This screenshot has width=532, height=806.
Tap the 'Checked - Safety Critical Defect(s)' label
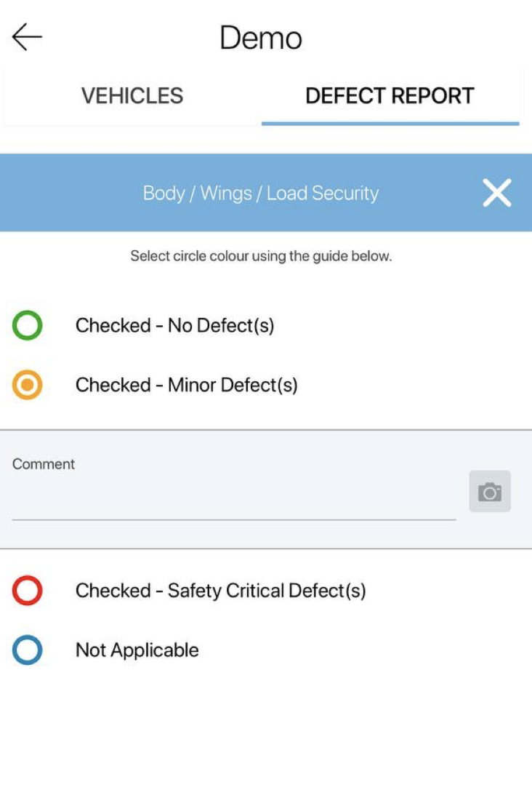[220, 591]
